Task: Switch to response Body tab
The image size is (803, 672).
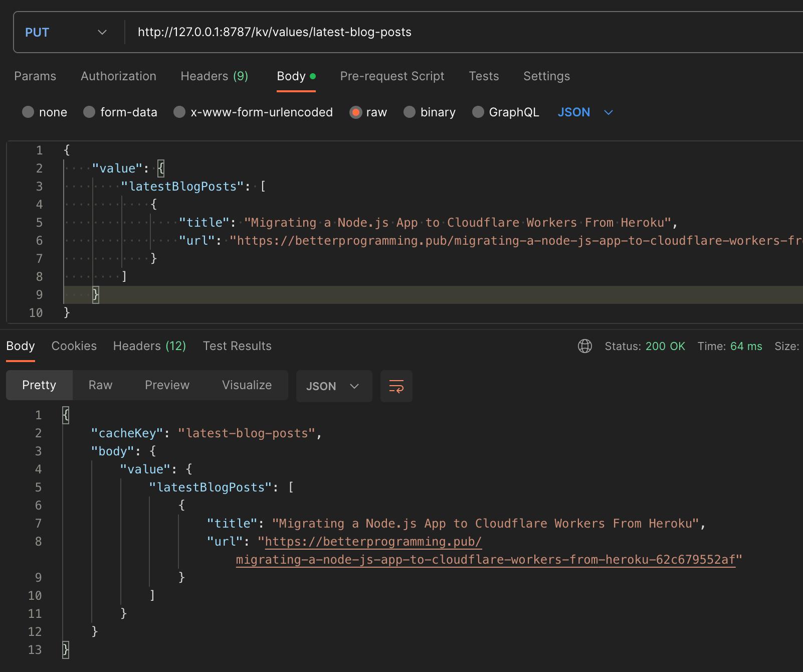Action: point(21,346)
